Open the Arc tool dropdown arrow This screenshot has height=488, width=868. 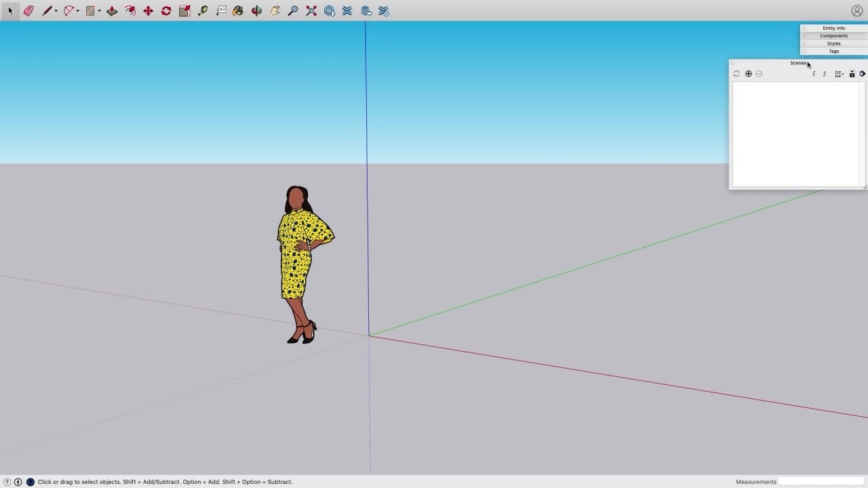77,11
